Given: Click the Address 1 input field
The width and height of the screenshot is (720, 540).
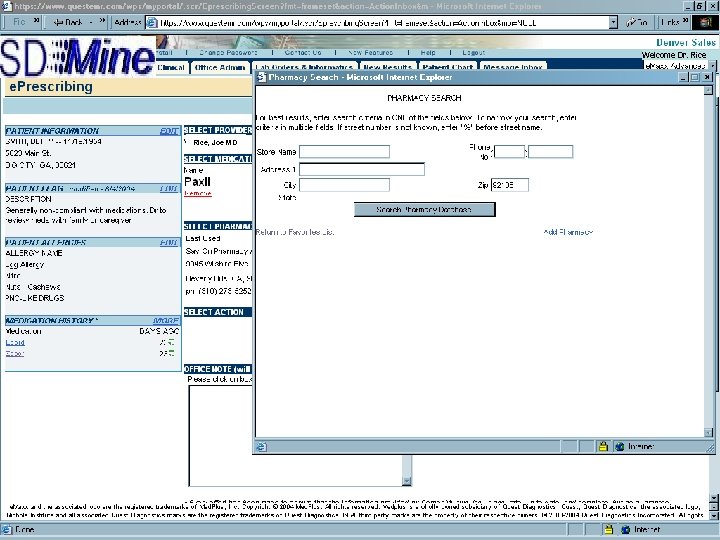Looking at the screenshot, I should coord(362,169).
